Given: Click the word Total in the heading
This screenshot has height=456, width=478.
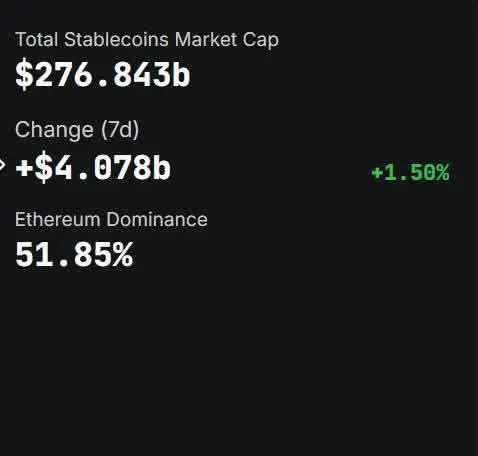Looking at the screenshot, I should pos(37,39).
